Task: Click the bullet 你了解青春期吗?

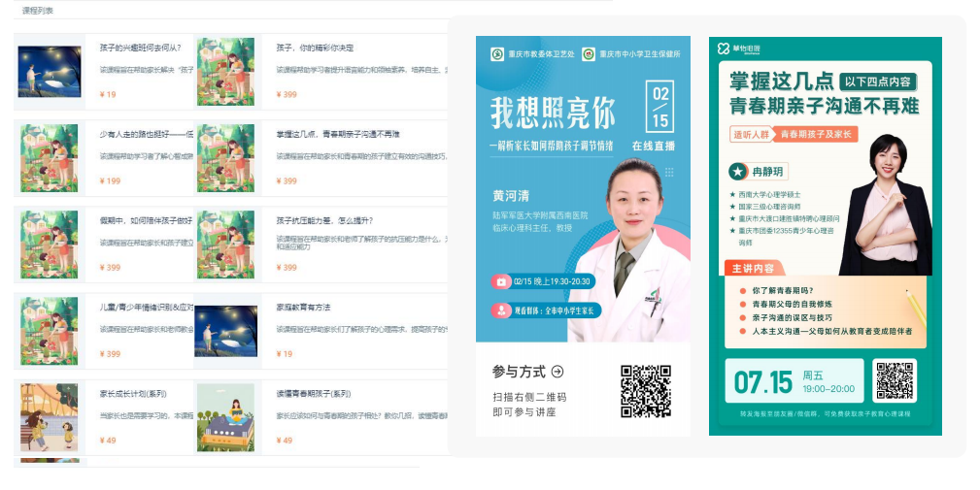Action: 783,291
